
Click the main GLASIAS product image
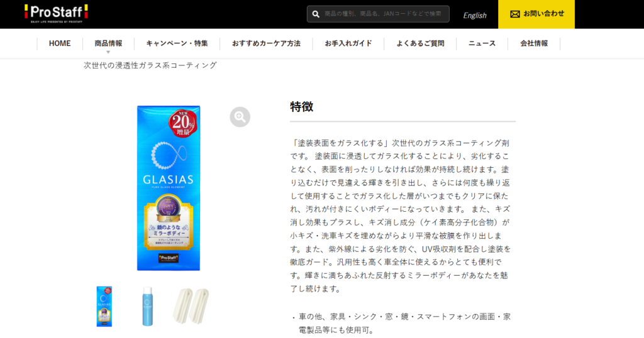169,188
